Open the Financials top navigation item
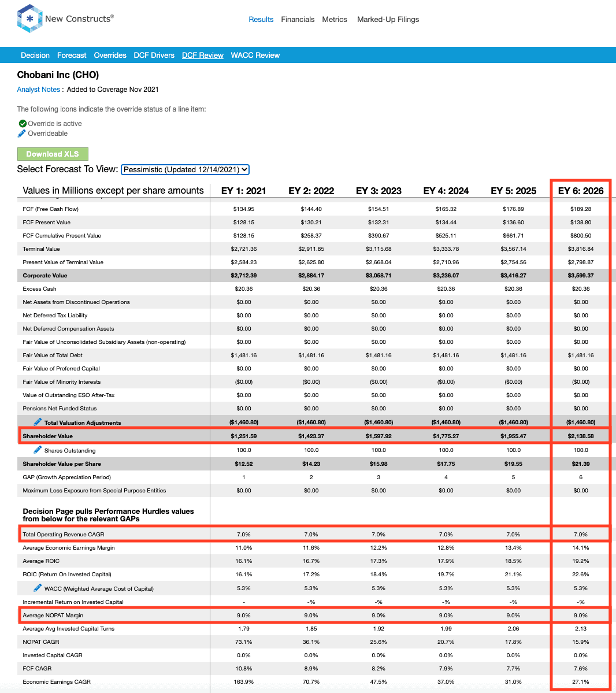 pos(298,20)
